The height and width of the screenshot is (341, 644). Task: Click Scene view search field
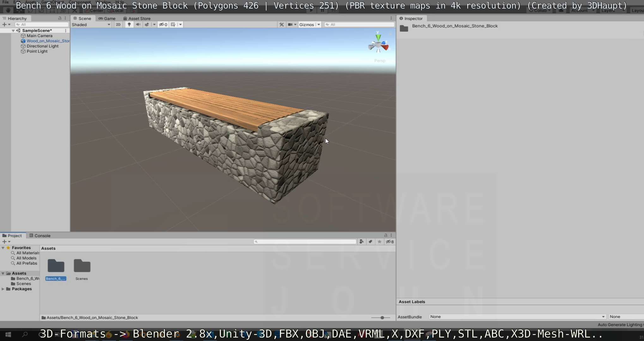coord(359,24)
